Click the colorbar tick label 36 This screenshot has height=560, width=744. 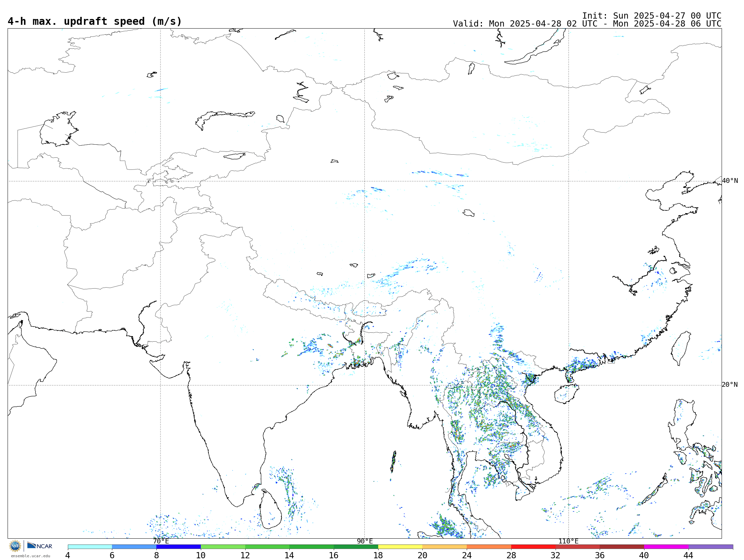600,555
